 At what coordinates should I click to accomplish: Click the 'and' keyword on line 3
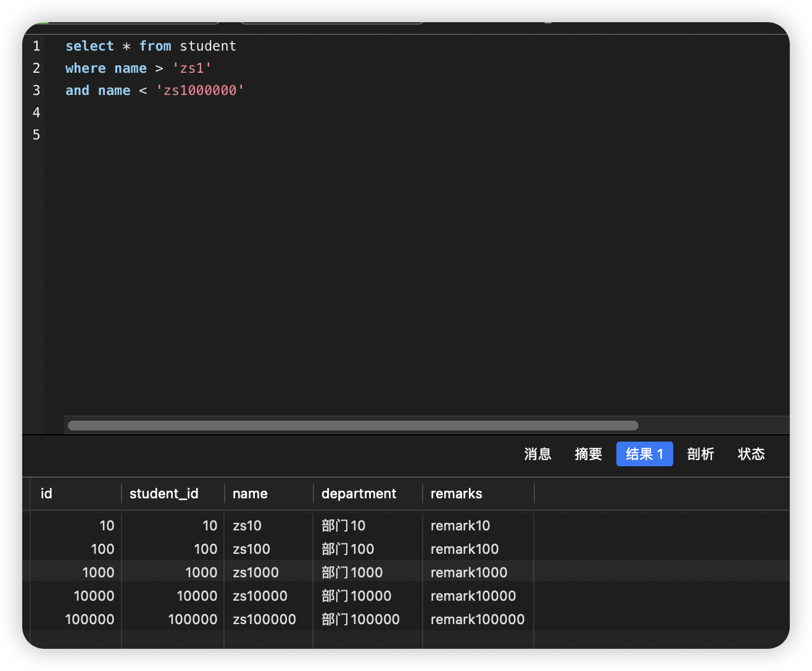pyautogui.click(x=77, y=91)
